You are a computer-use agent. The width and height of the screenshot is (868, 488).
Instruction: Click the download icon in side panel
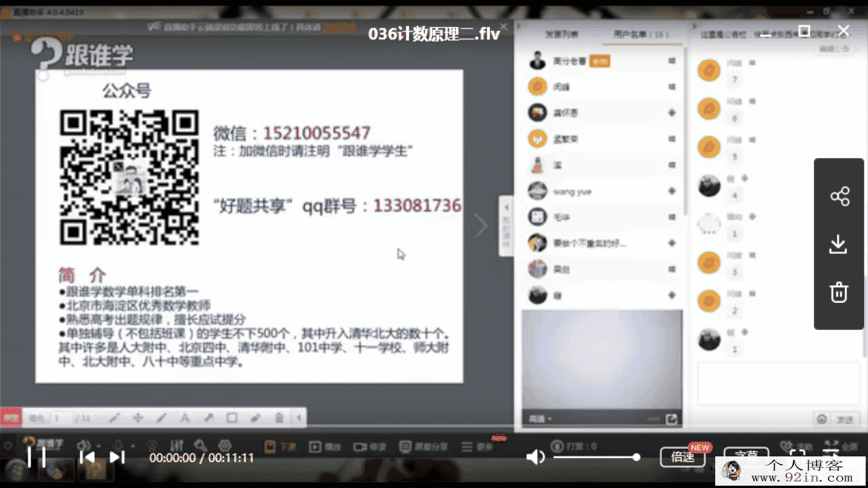(x=839, y=244)
